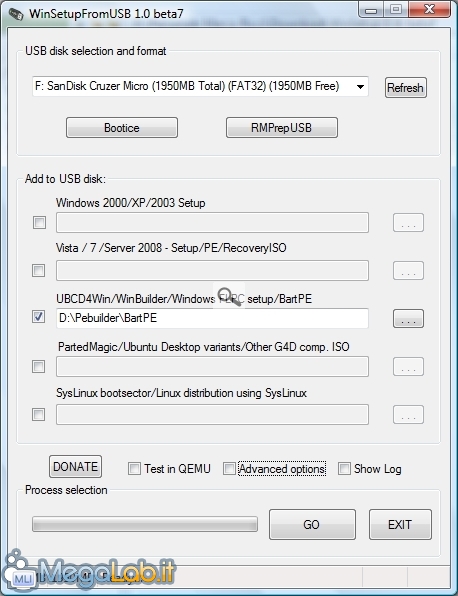Open browse dialog for BartPE source path

pyautogui.click(x=408, y=318)
